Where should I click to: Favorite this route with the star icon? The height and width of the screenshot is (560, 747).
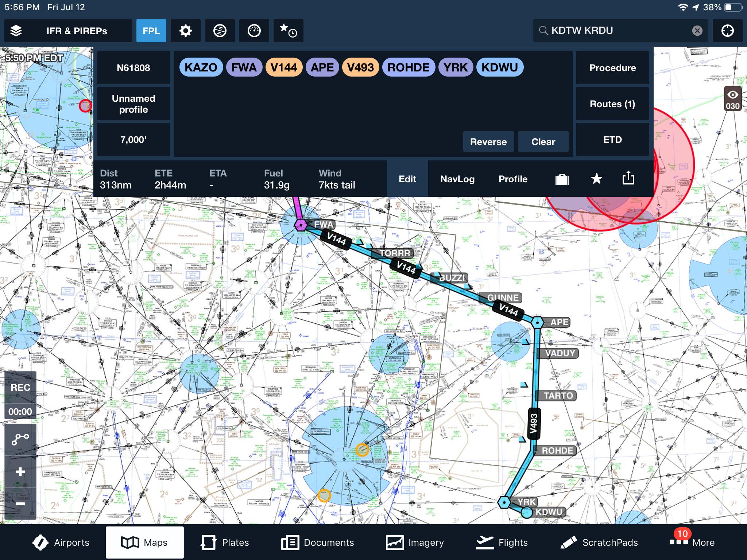click(596, 179)
